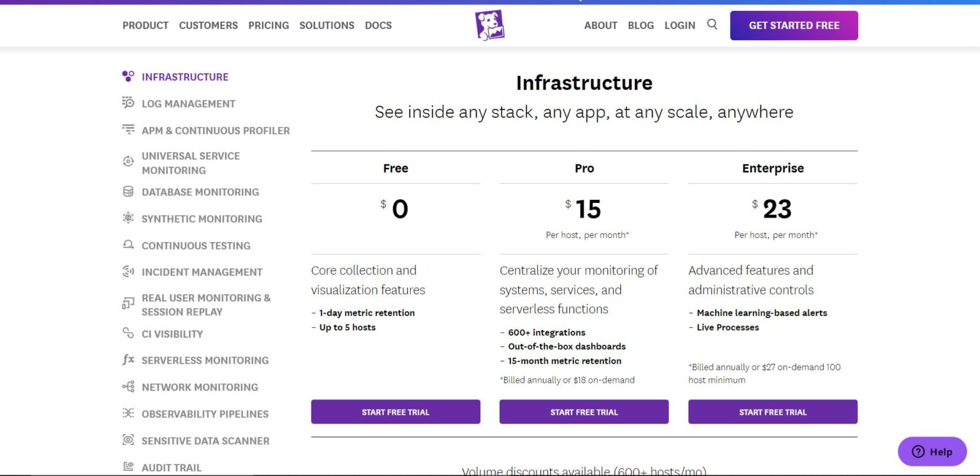The image size is (980, 476).
Task: Open the Product dropdown menu
Action: (x=145, y=26)
